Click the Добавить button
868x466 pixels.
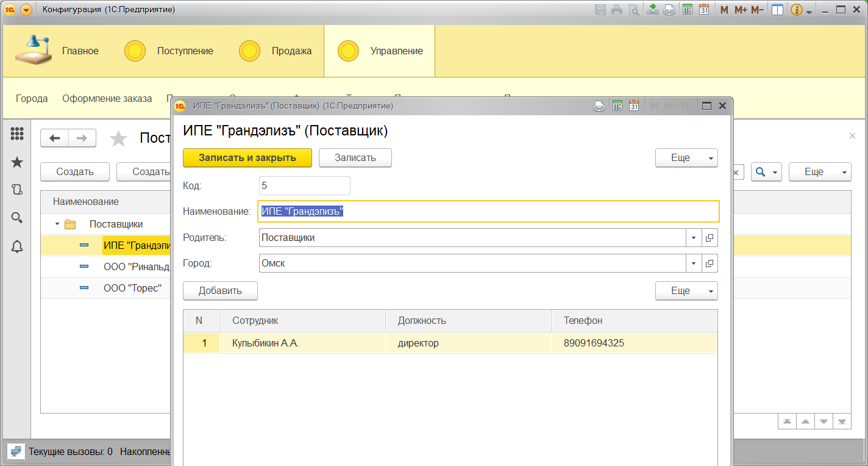click(x=220, y=290)
